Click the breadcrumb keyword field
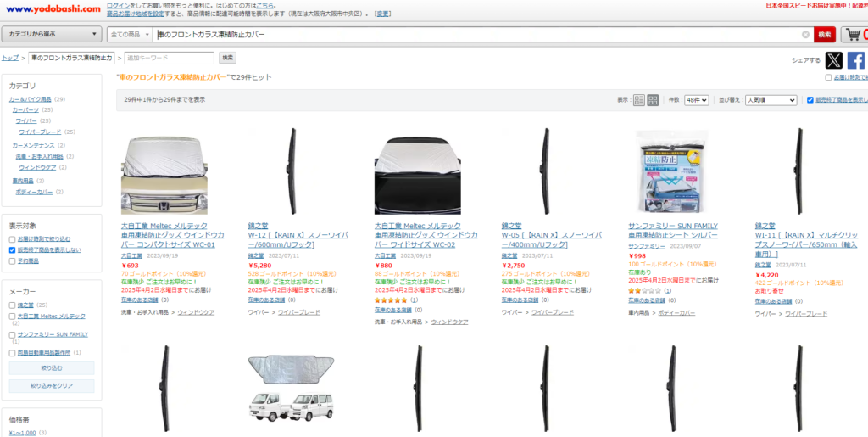 (x=71, y=58)
